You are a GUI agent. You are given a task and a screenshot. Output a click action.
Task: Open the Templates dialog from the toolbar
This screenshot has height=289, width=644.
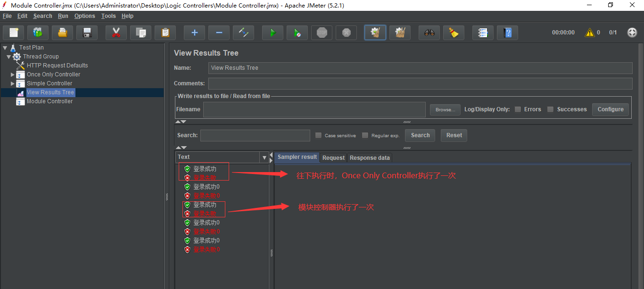pos(38,33)
